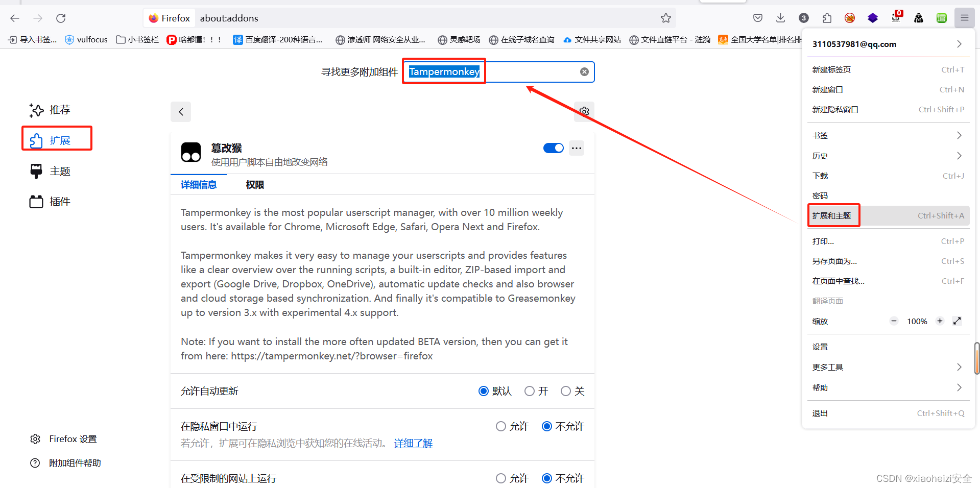The height and width of the screenshot is (488, 980).
Task: Expand the More tools submenu
Action: pyautogui.click(x=888, y=367)
